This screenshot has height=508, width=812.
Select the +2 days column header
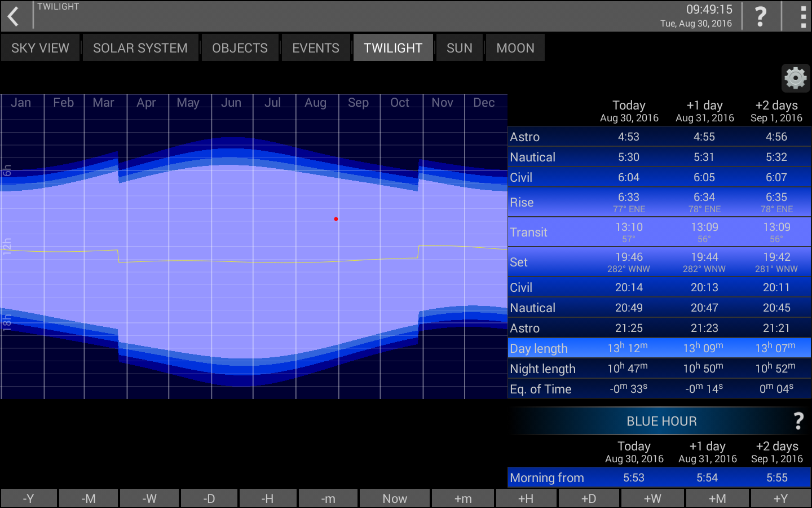776,111
